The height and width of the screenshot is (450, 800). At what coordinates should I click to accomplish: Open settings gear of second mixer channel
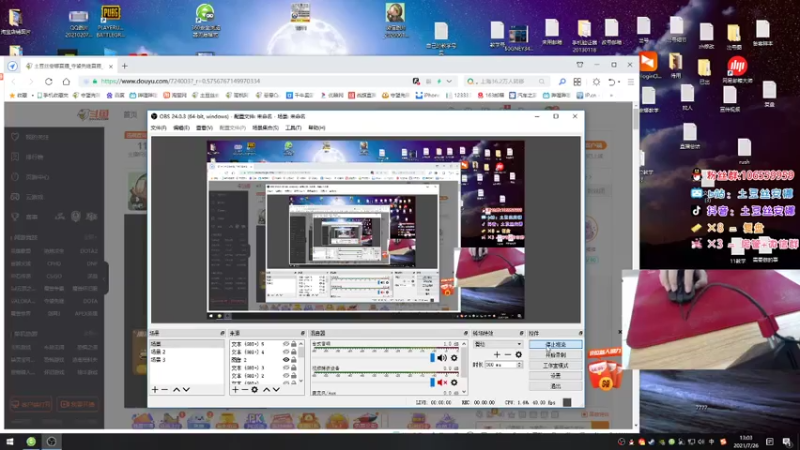coord(454,382)
